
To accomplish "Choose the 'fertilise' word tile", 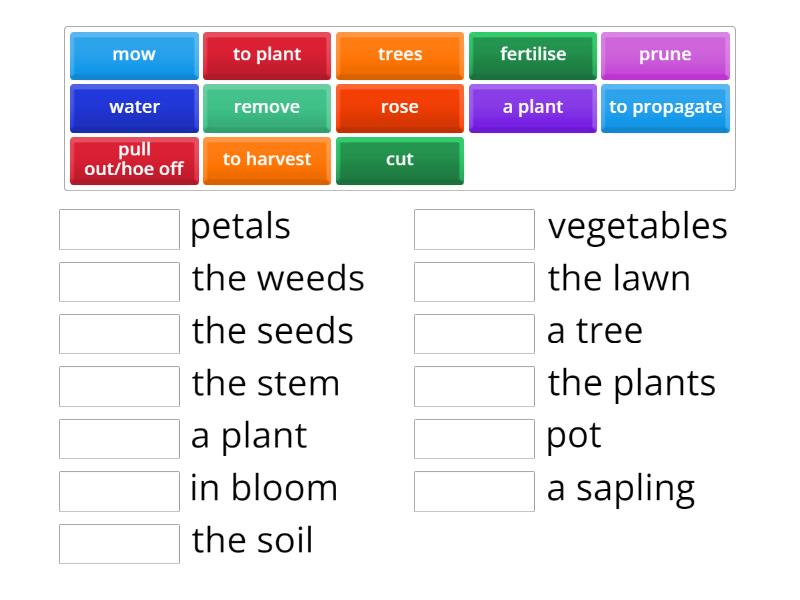I will (x=532, y=55).
